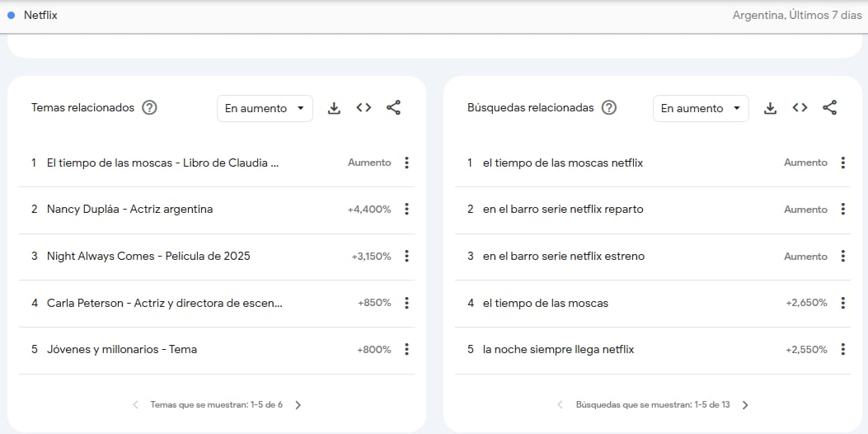The image size is (868, 434).
Task: Open query en el barro serie netflix reparto
Action: (x=563, y=210)
